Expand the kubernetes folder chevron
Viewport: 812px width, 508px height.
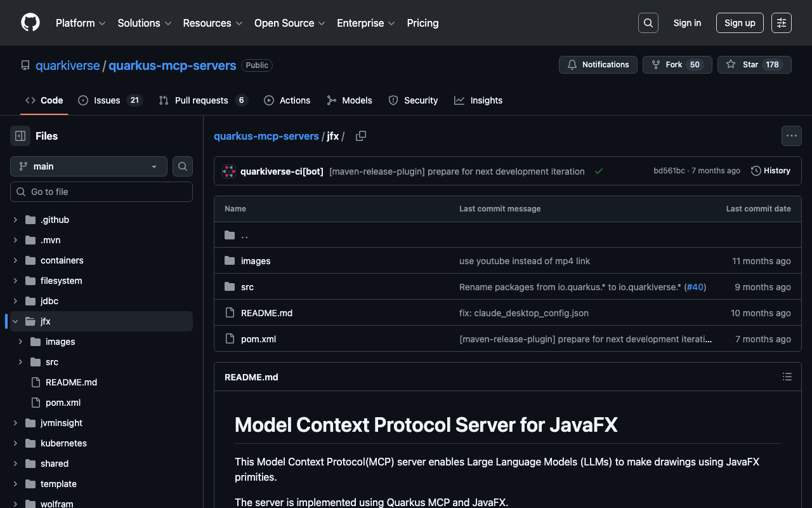coord(15,443)
